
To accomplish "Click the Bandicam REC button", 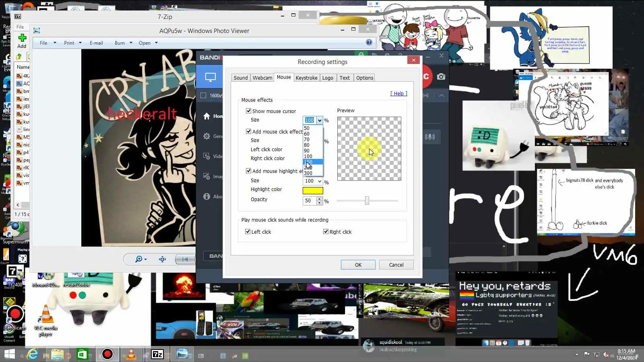I will coord(426,76).
